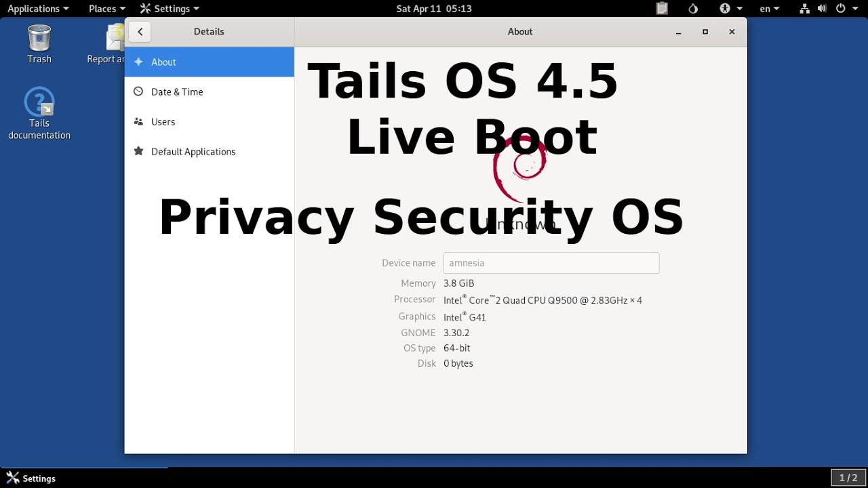Open the 'en' keyboard layout dropdown
The height and width of the screenshot is (488, 868).
tap(769, 9)
